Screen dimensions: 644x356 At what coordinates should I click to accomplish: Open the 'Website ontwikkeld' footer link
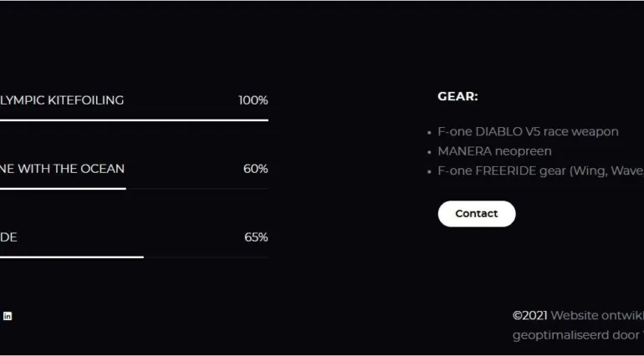pyautogui.click(x=597, y=316)
